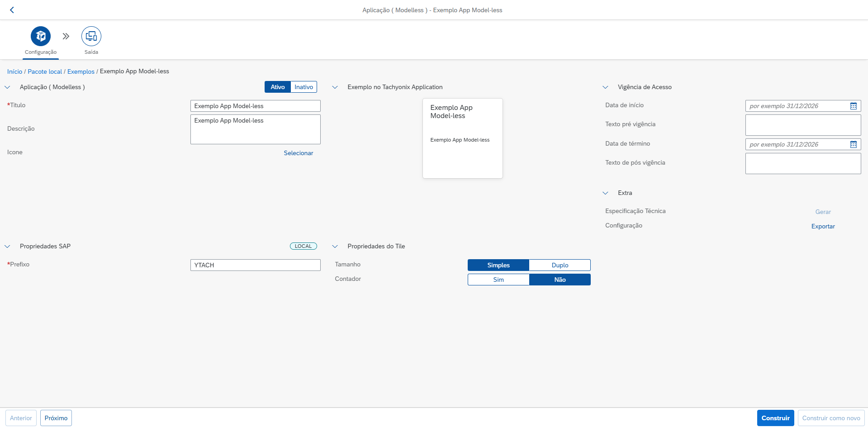The width and height of the screenshot is (868, 427).
Task: Focus the Titulo input field
Action: [x=256, y=106]
